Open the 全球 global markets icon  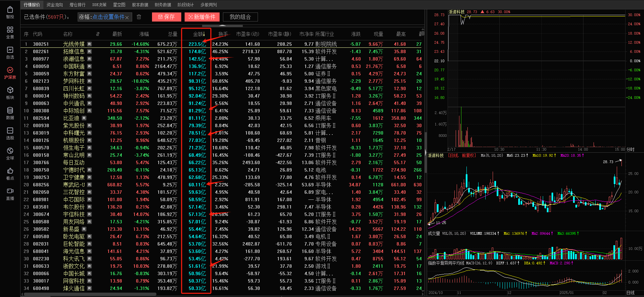pos(10,153)
